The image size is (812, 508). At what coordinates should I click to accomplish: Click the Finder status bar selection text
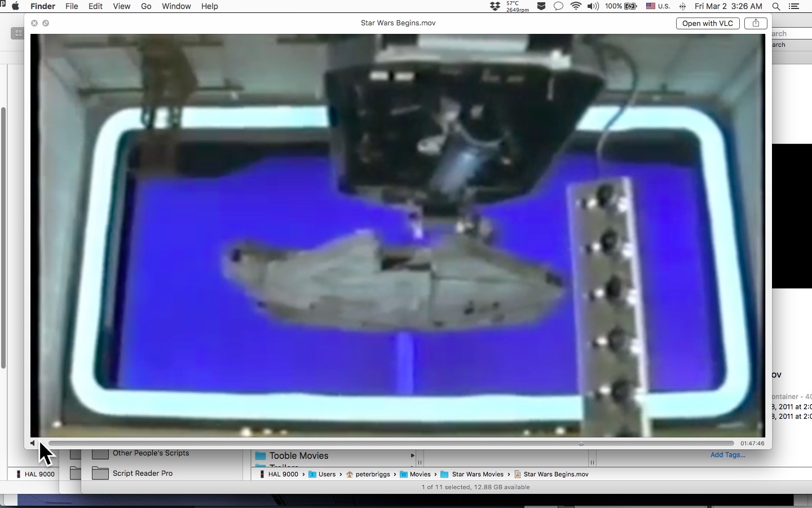475,487
